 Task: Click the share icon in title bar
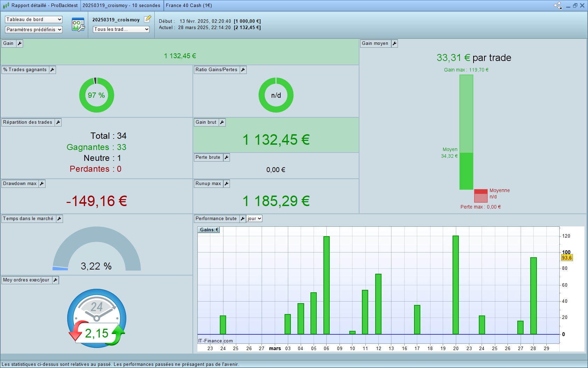coord(558,5)
